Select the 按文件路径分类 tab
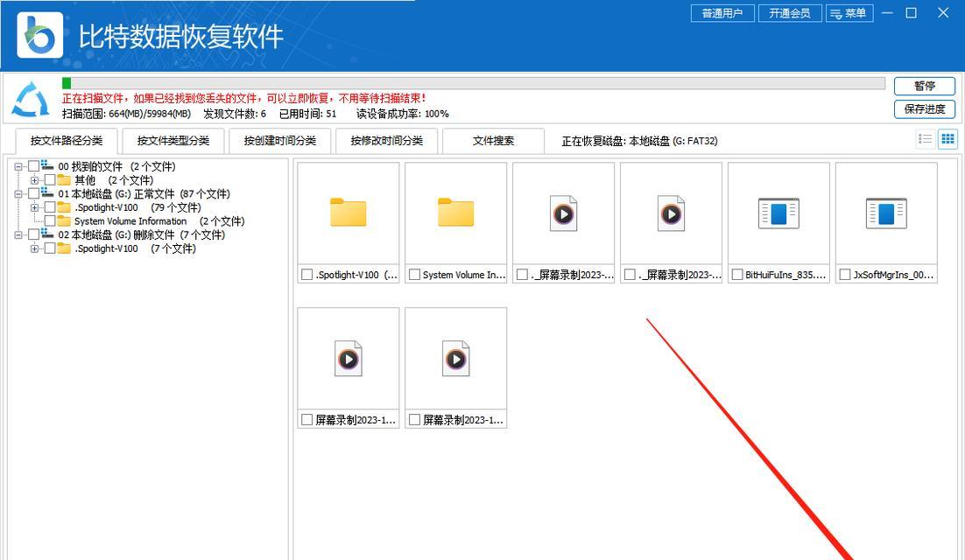Image resolution: width=965 pixels, height=560 pixels. (x=67, y=141)
